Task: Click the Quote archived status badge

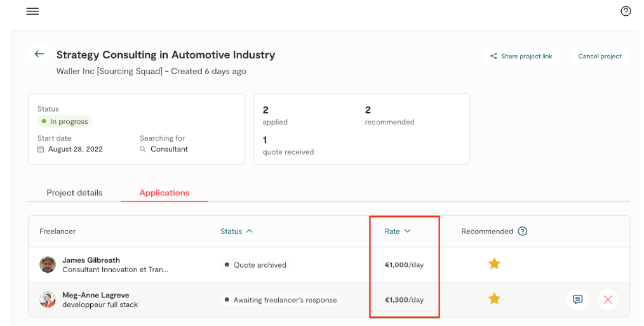Action: pyautogui.click(x=255, y=265)
